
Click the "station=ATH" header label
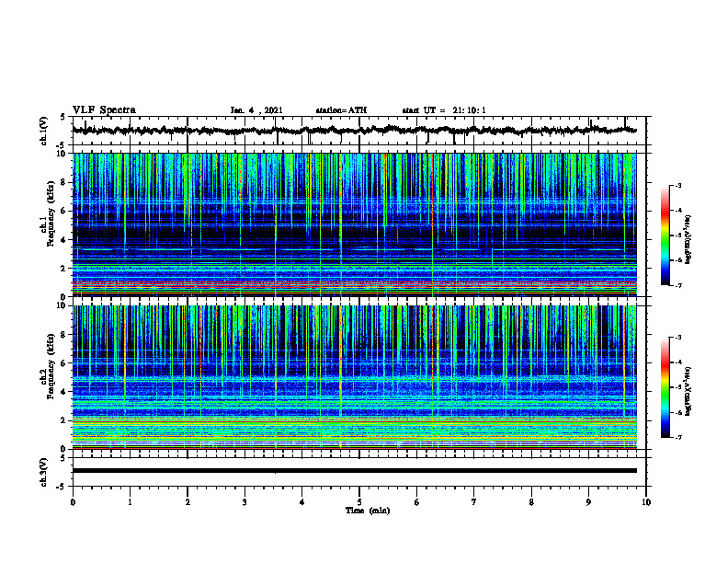click(x=341, y=110)
